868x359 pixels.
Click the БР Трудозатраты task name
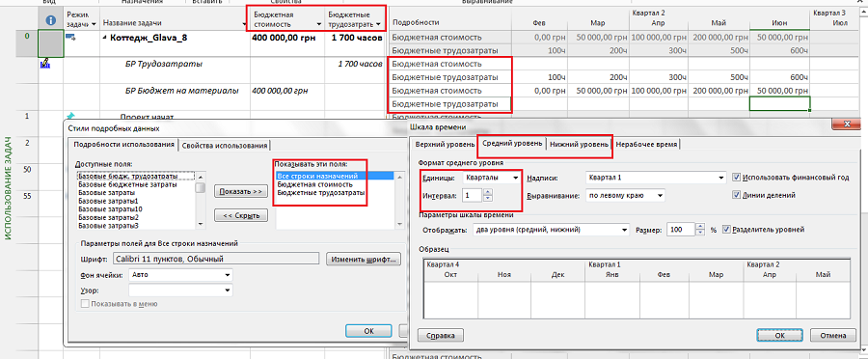point(163,64)
